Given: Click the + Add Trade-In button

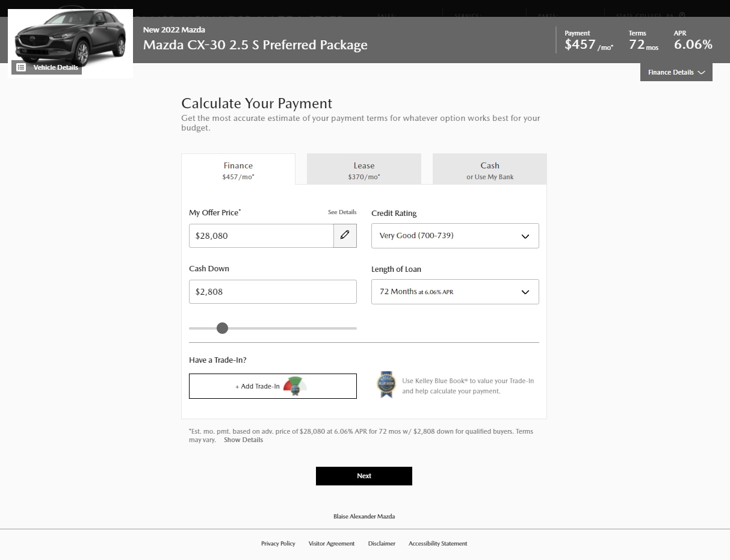Looking at the screenshot, I should [x=273, y=386].
